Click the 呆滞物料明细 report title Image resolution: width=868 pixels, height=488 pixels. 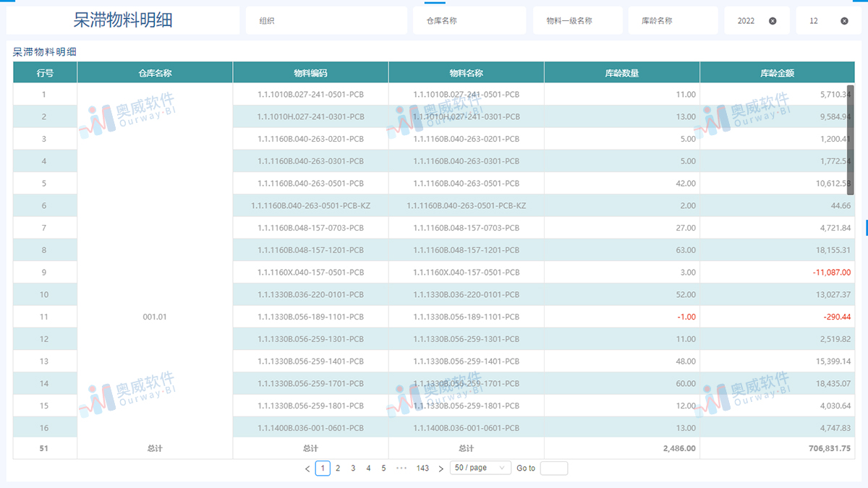(x=123, y=19)
